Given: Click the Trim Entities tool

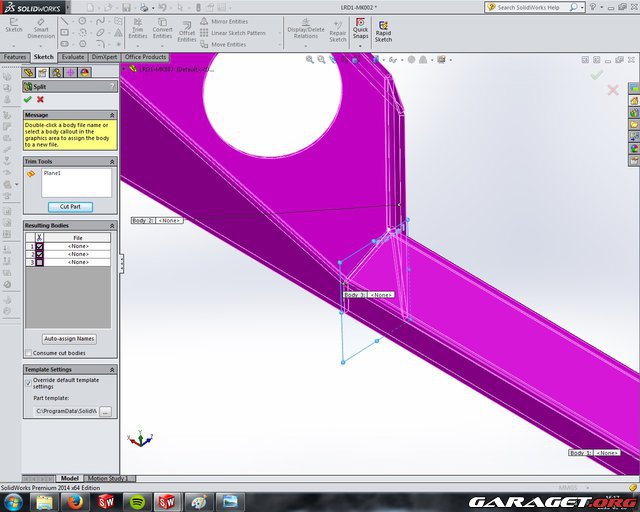Looking at the screenshot, I should pos(137,30).
